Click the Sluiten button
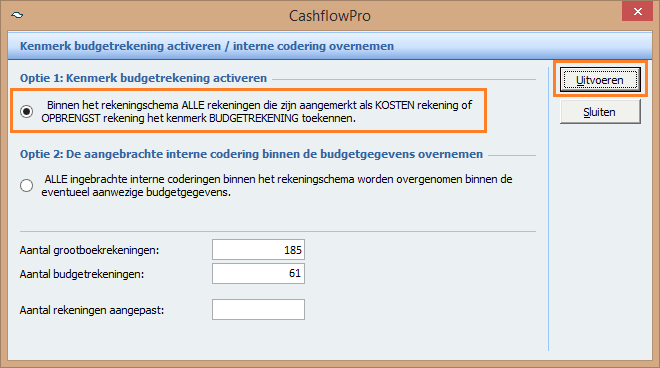 pyautogui.click(x=600, y=112)
